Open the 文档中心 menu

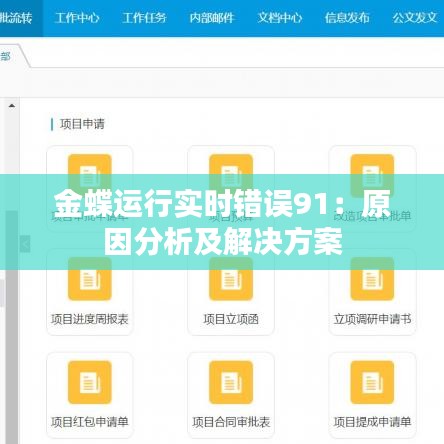point(280,18)
